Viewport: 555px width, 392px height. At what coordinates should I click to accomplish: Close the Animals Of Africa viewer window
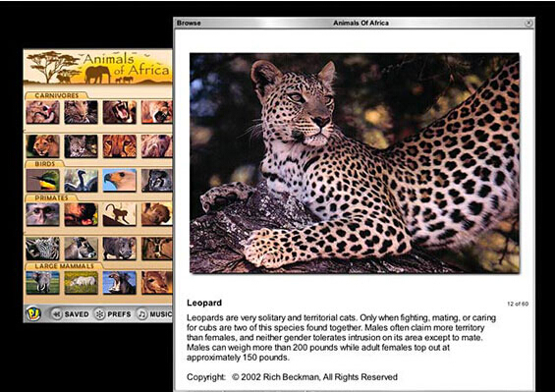pos(528,23)
